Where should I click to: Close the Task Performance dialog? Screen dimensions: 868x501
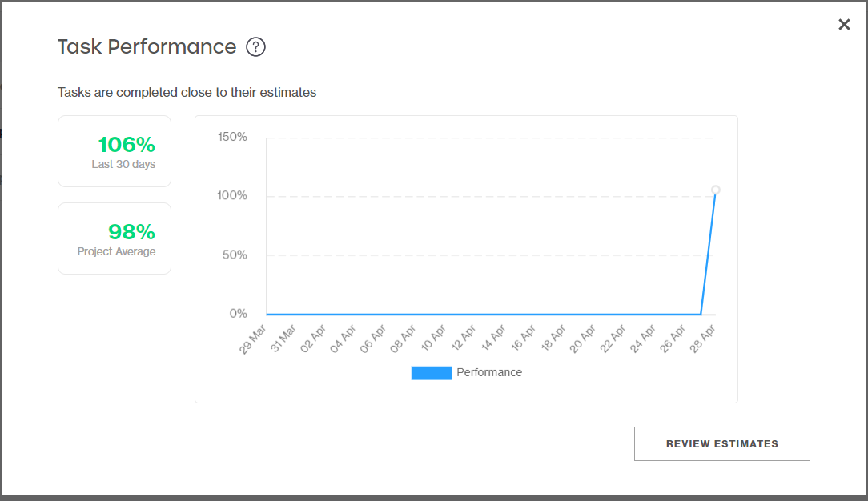point(844,24)
